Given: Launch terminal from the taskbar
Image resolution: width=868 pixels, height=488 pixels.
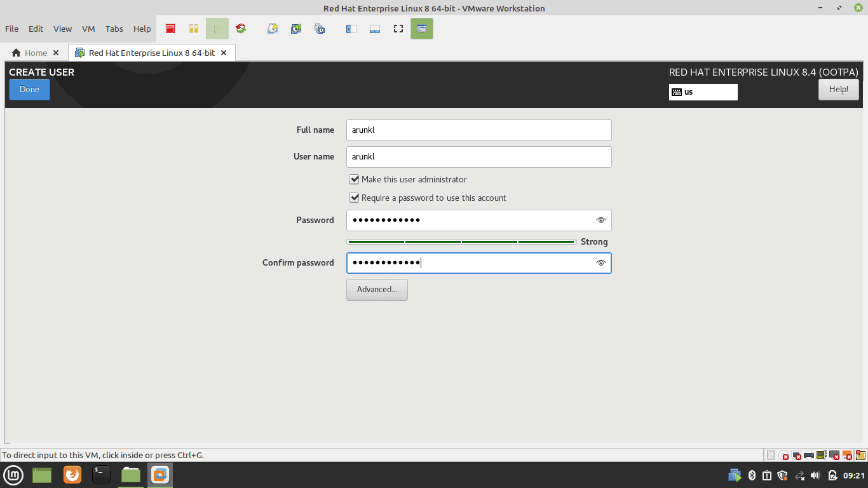Looking at the screenshot, I should point(102,475).
